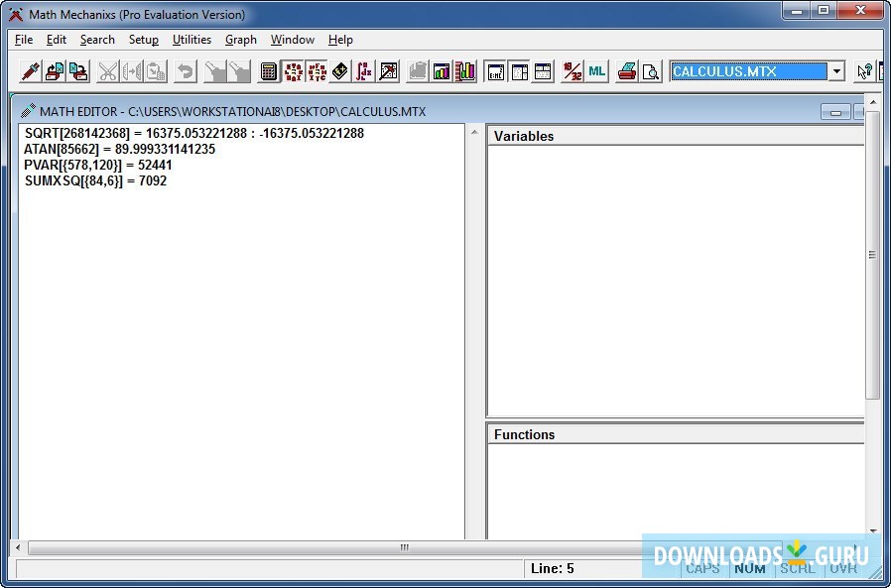Click the right-side vertical scrollbar thumb
The image size is (891, 588).
[x=872, y=255]
